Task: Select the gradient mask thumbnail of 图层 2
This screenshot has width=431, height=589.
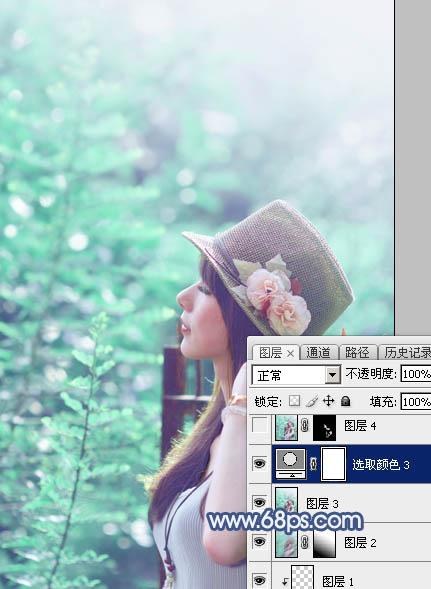Action: (x=324, y=543)
